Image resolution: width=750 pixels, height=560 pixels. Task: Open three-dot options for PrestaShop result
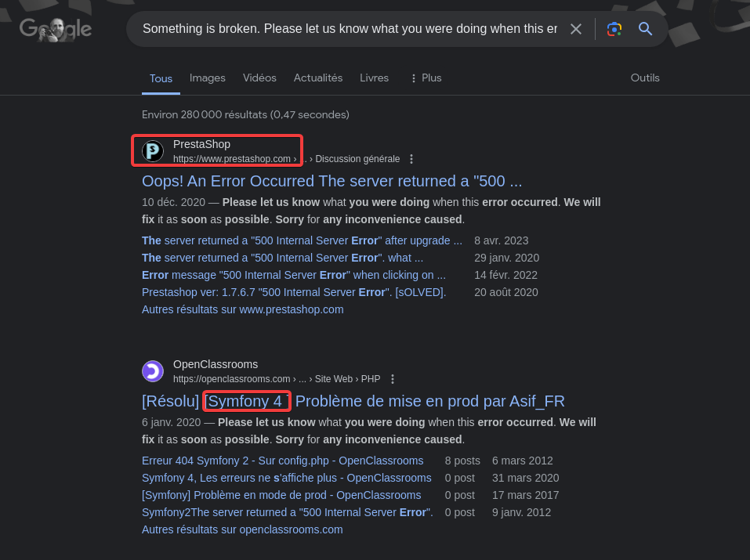pos(411,159)
